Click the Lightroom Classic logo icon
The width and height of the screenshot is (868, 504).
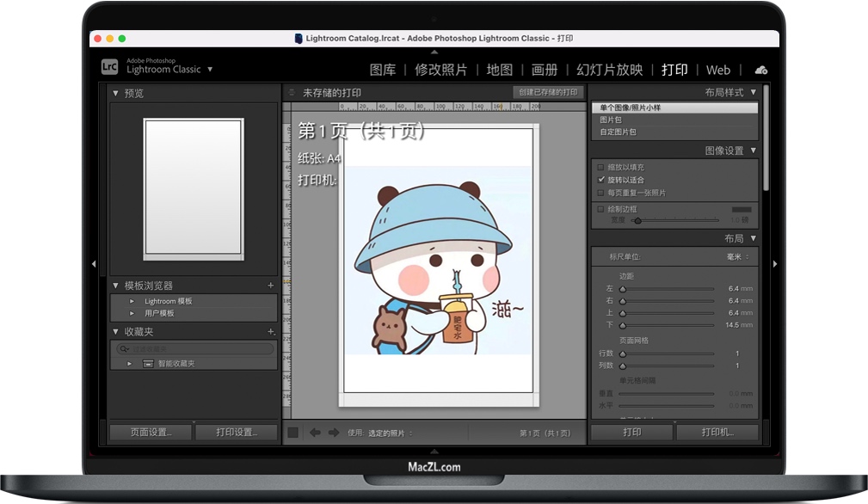(108, 65)
